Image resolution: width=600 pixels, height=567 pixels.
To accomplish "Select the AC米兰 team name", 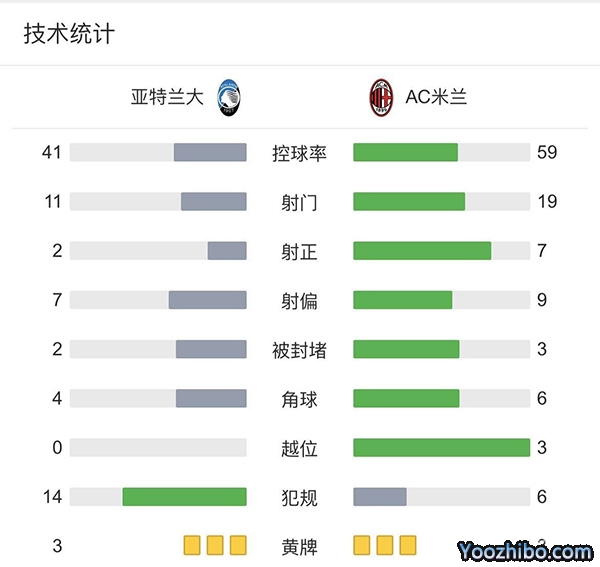I will (x=436, y=97).
